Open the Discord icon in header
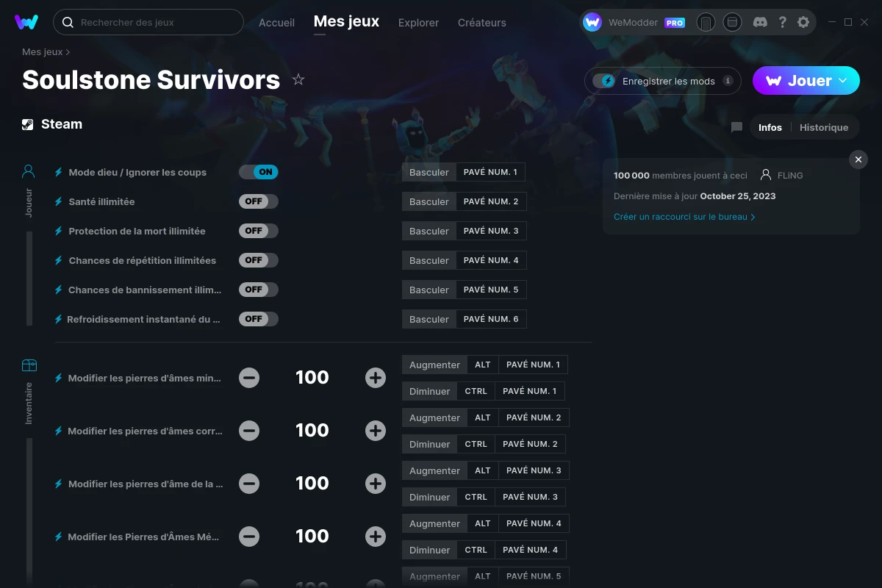This screenshot has height=588, width=882. tap(761, 22)
